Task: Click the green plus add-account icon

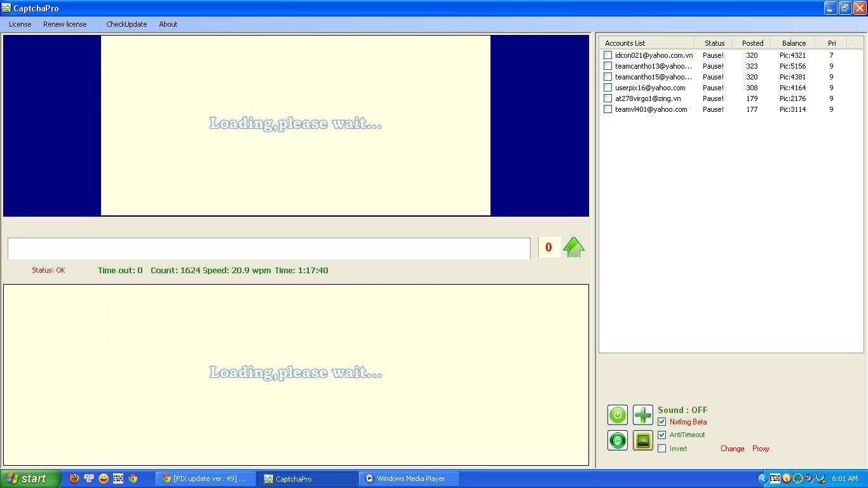Action: click(643, 415)
